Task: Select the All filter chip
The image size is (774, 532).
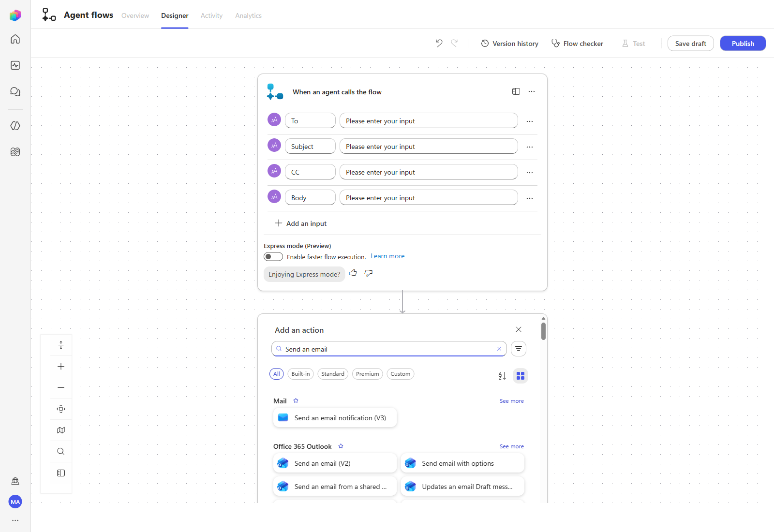Action: [277, 374]
